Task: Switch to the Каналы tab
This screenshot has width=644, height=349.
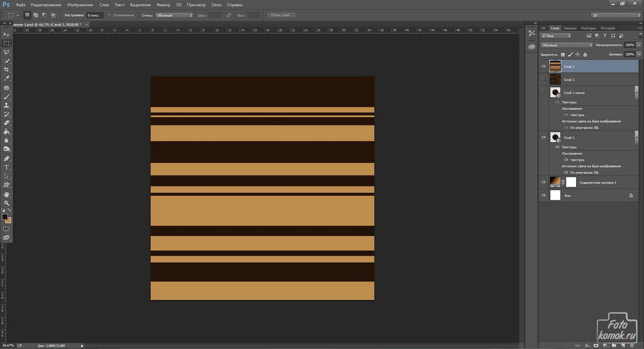Action: pos(570,28)
